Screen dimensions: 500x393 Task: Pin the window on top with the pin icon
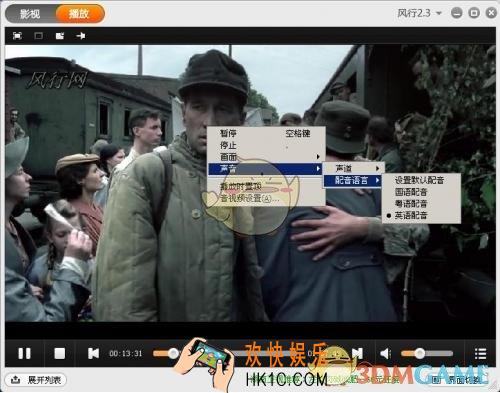click(x=81, y=36)
